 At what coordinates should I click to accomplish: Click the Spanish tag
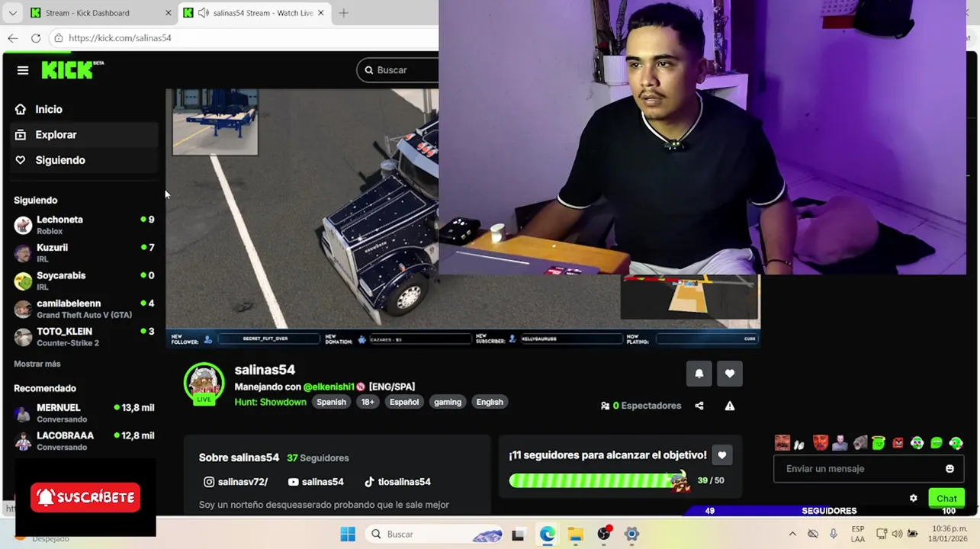[x=331, y=402]
